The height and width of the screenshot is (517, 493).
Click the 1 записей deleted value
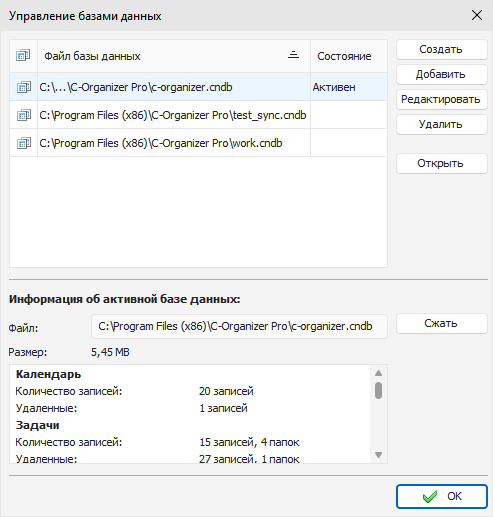(x=223, y=408)
